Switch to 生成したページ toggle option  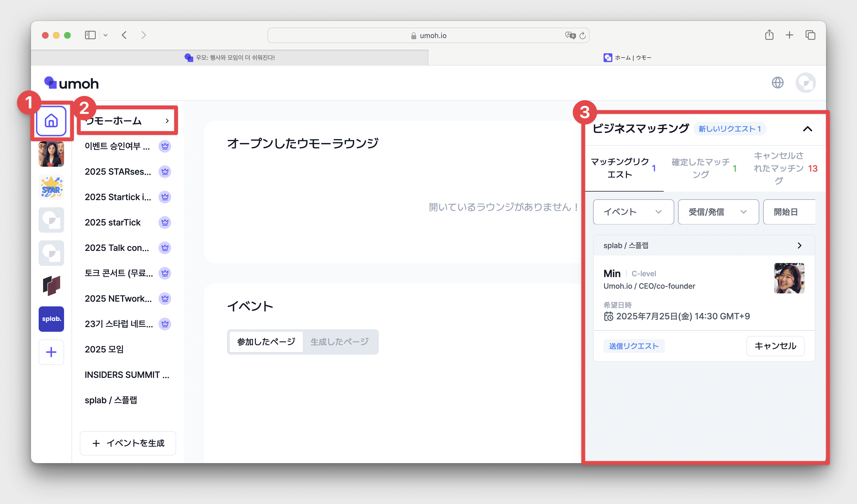pyautogui.click(x=339, y=342)
